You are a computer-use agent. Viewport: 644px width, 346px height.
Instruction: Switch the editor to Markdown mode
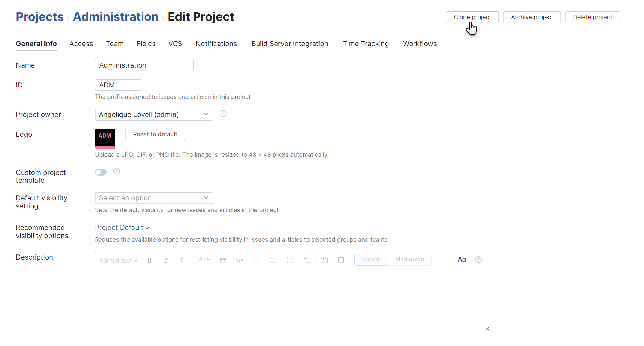tap(409, 259)
